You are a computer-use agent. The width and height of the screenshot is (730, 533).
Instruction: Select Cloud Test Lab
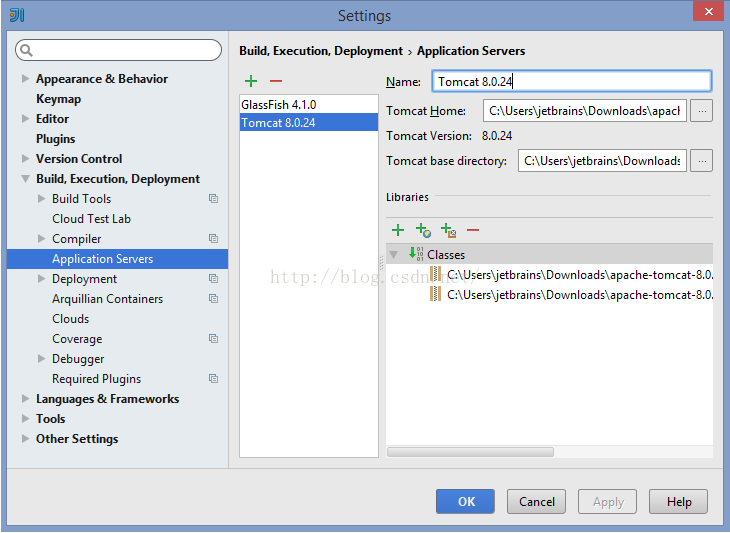91,219
